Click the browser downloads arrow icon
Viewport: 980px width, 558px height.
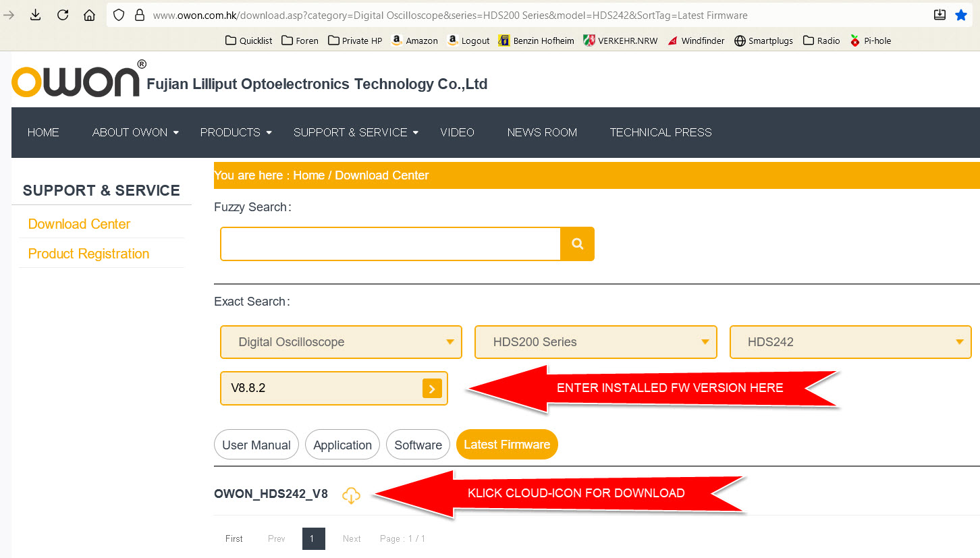pos(36,15)
